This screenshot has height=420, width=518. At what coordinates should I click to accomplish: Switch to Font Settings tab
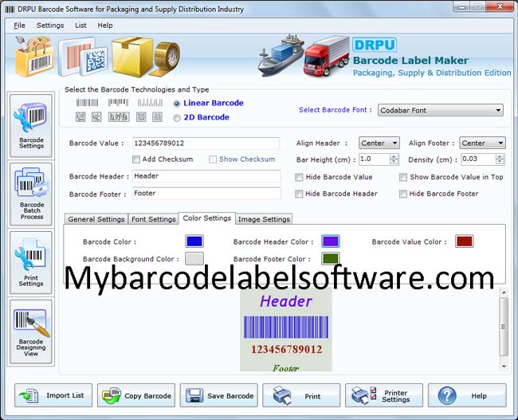pyautogui.click(x=154, y=219)
